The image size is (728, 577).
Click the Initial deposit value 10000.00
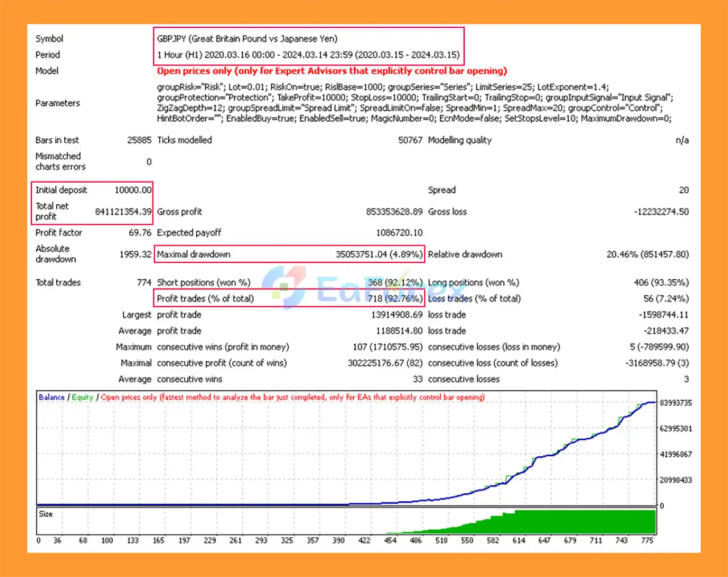pos(133,190)
